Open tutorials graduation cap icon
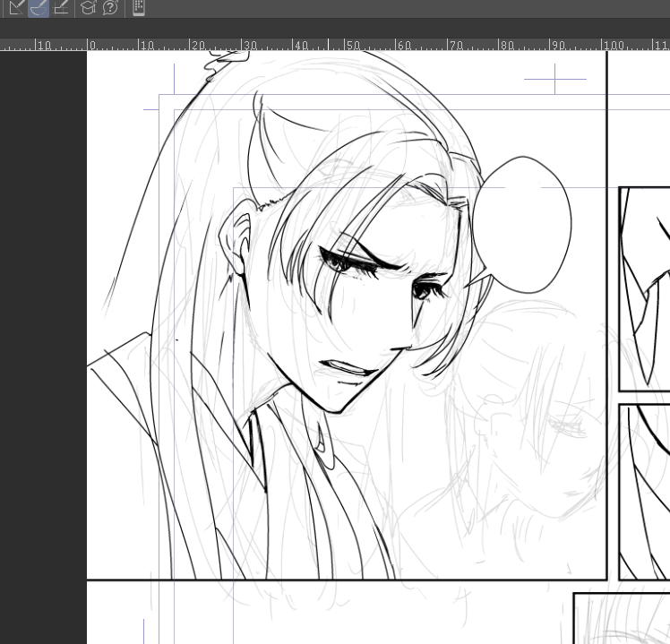This screenshot has height=644, width=670. click(x=88, y=7)
